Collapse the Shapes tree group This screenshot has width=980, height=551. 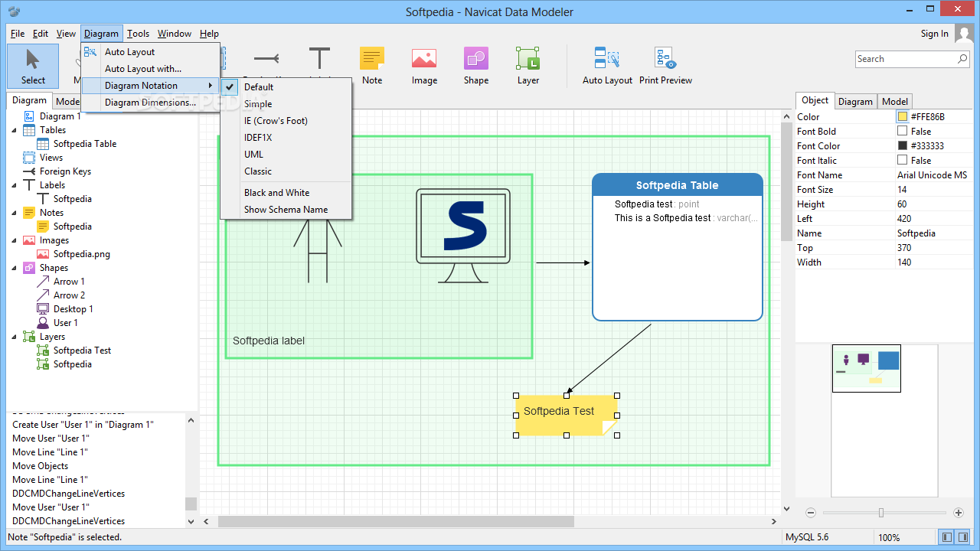click(15, 268)
